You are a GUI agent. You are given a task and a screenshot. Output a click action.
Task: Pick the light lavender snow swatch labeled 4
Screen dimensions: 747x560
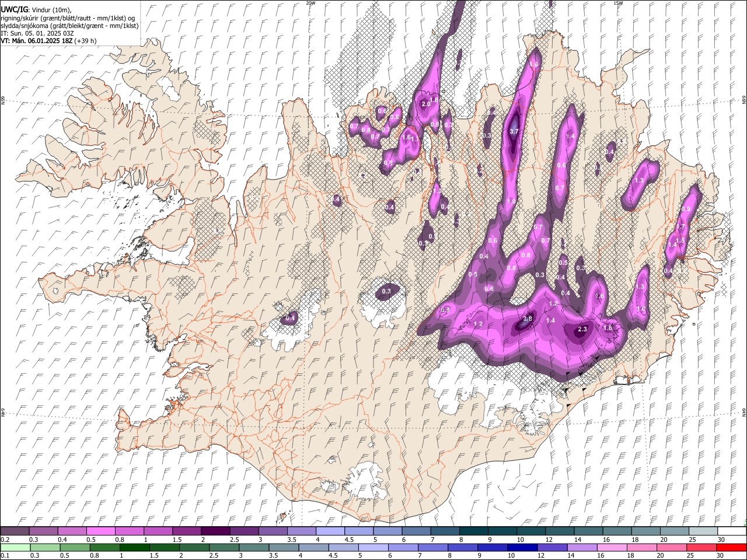click(329, 531)
